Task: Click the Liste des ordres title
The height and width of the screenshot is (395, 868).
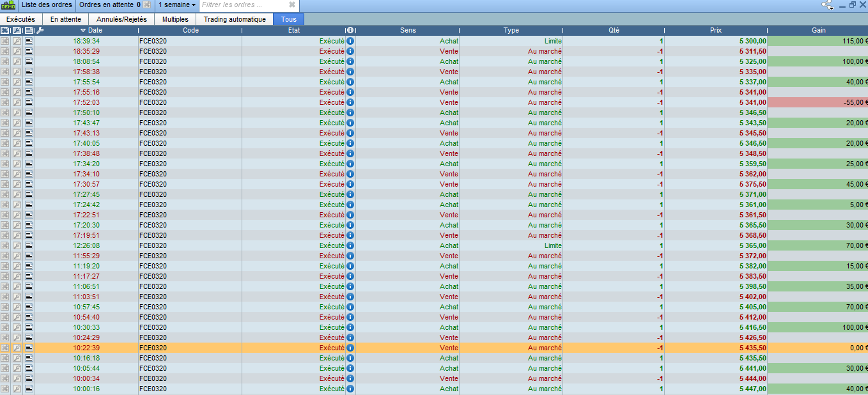Action: [47, 5]
